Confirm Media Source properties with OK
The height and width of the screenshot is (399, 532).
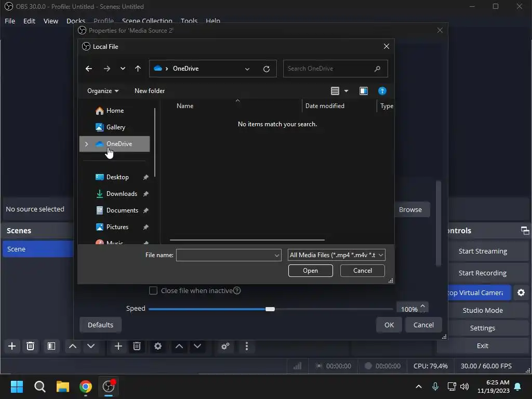pyautogui.click(x=389, y=325)
